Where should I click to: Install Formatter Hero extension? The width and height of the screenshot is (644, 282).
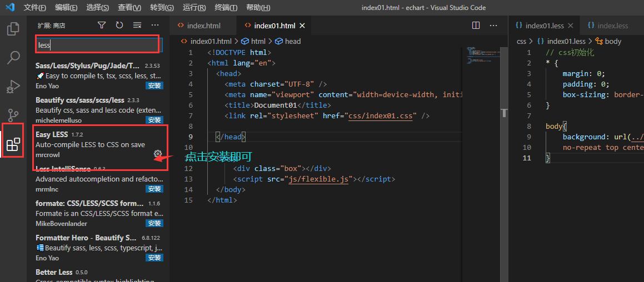pyautogui.click(x=154, y=258)
